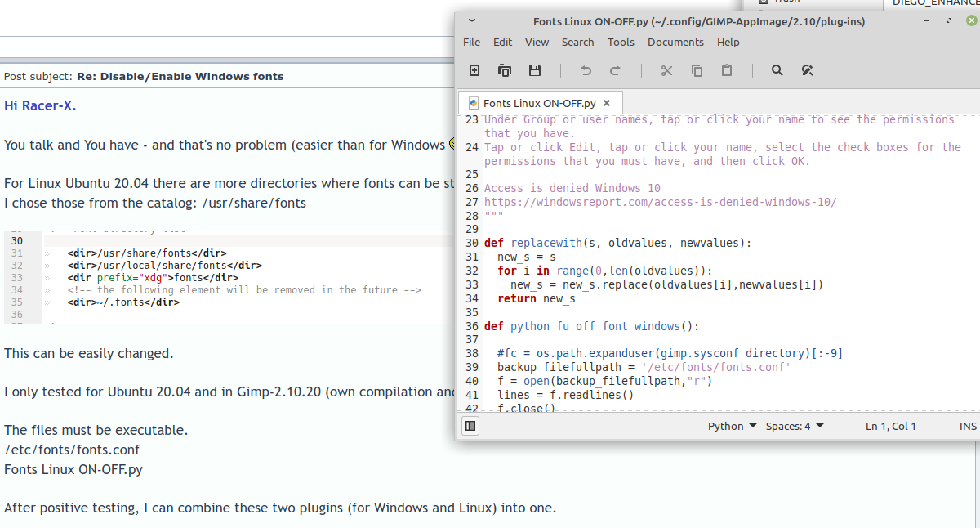980x528 pixels.
Task: Click line 39 backup_filefullpath assignment
Action: [x=644, y=367]
